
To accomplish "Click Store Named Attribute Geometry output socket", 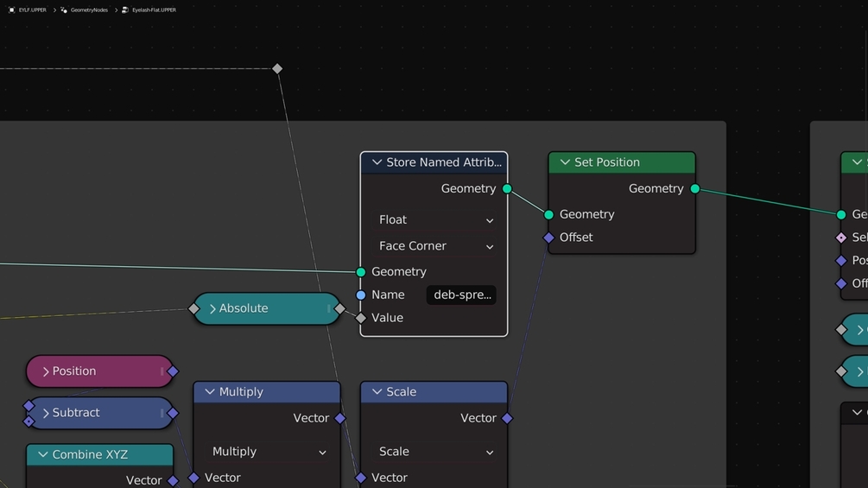I will [507, 188].
